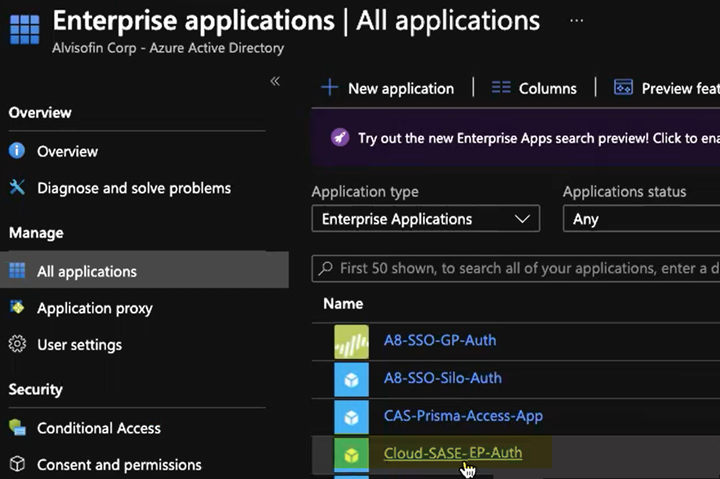Click the Application proxy icon

(x=17, y=308)
